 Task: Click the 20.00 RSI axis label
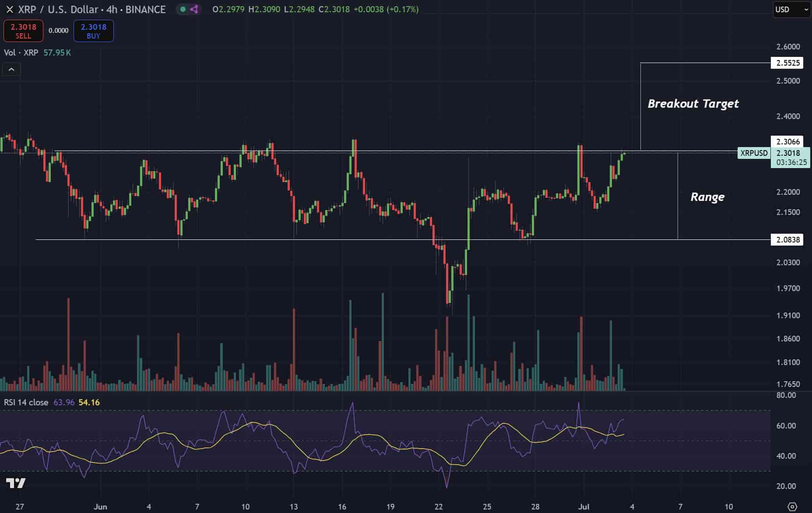pos(786,486)
